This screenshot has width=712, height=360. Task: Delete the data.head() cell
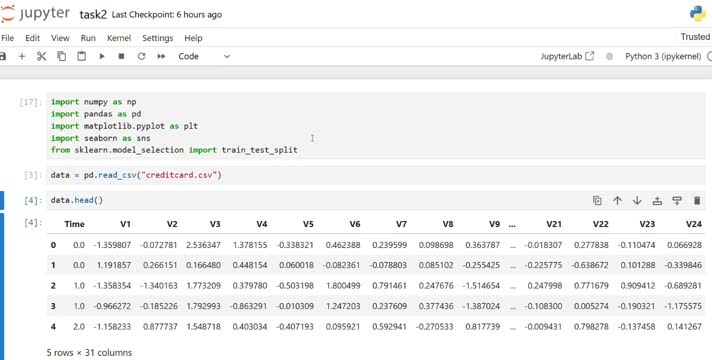point(697,201)
